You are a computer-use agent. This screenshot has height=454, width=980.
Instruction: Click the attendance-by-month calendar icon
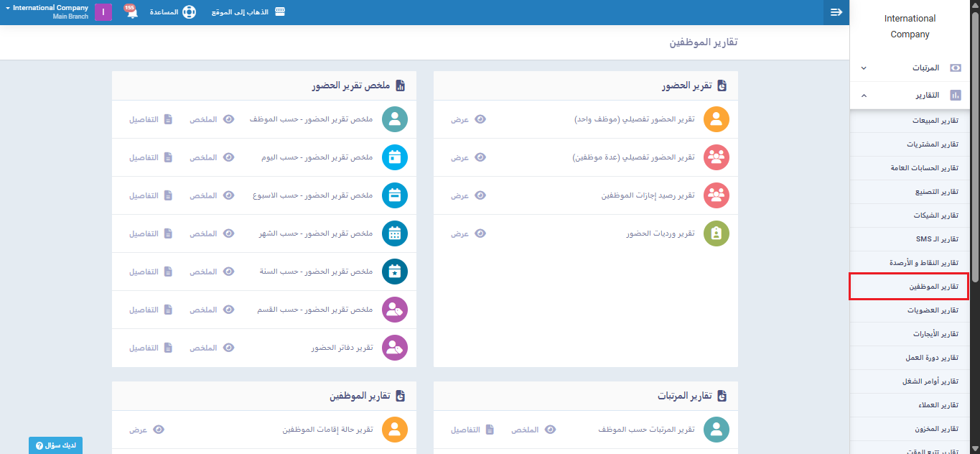coord(395,233)
